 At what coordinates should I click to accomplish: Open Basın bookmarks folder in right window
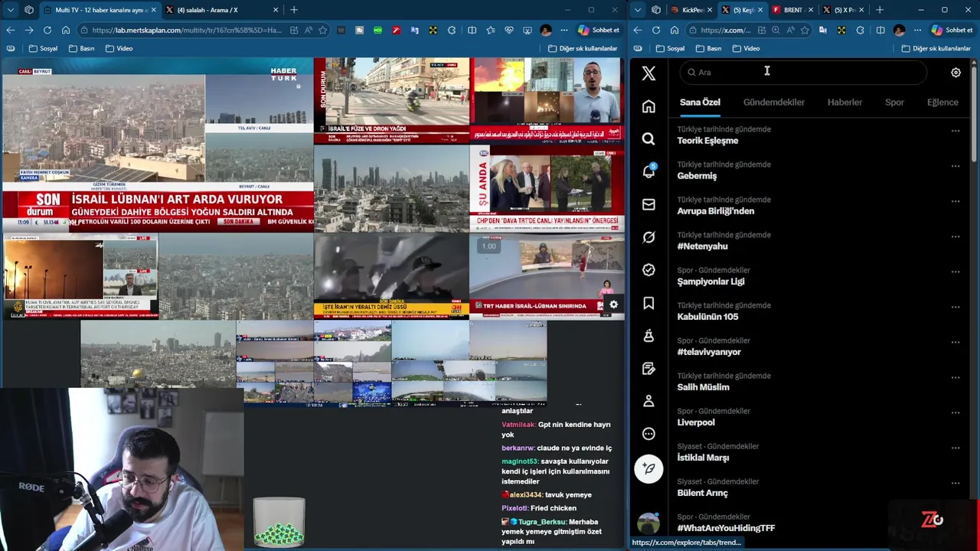point(708,48)
